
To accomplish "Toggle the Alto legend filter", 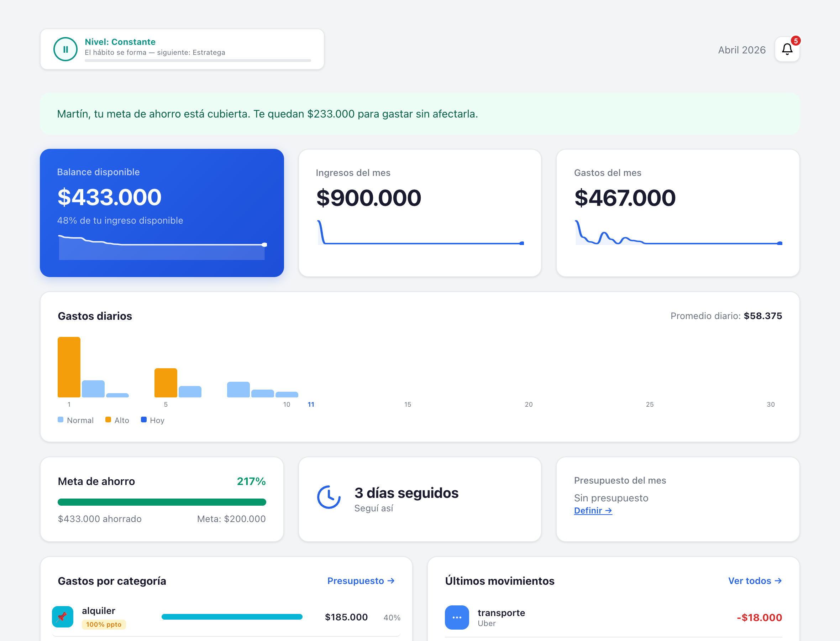I will (117, 420).
